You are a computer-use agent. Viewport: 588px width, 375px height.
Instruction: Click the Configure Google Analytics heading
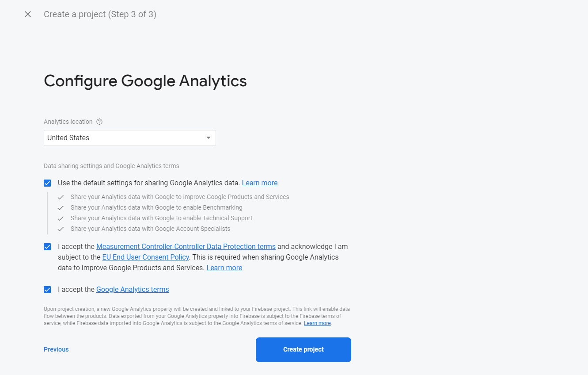(x=145, y=81)
